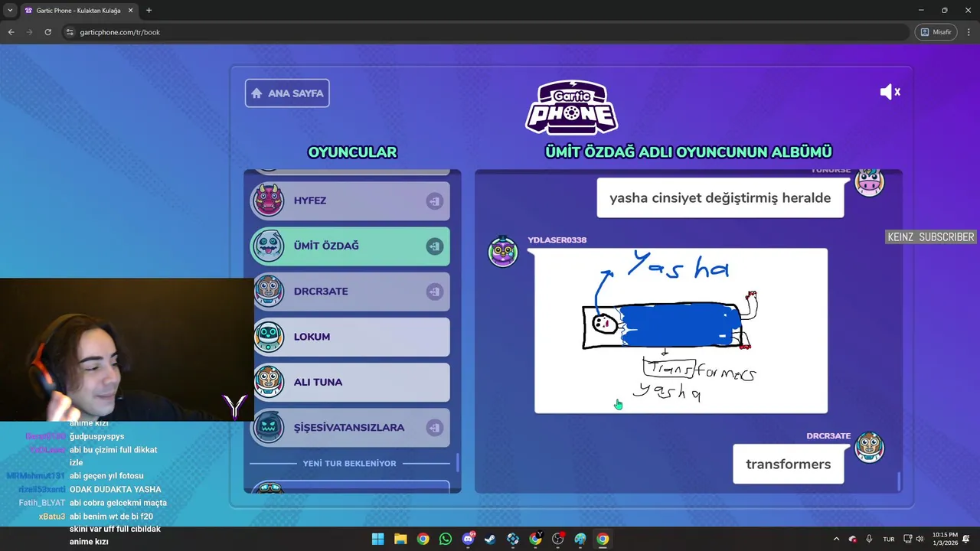Click TUR language indicator in taskbar
The image size is (980, 551).
[888, 539]
